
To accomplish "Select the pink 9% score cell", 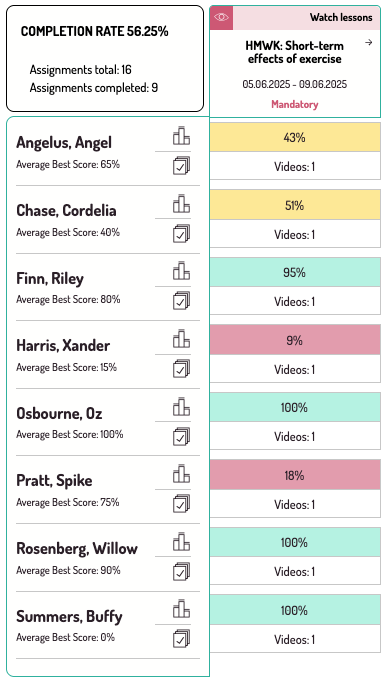I will coord(295,340).
